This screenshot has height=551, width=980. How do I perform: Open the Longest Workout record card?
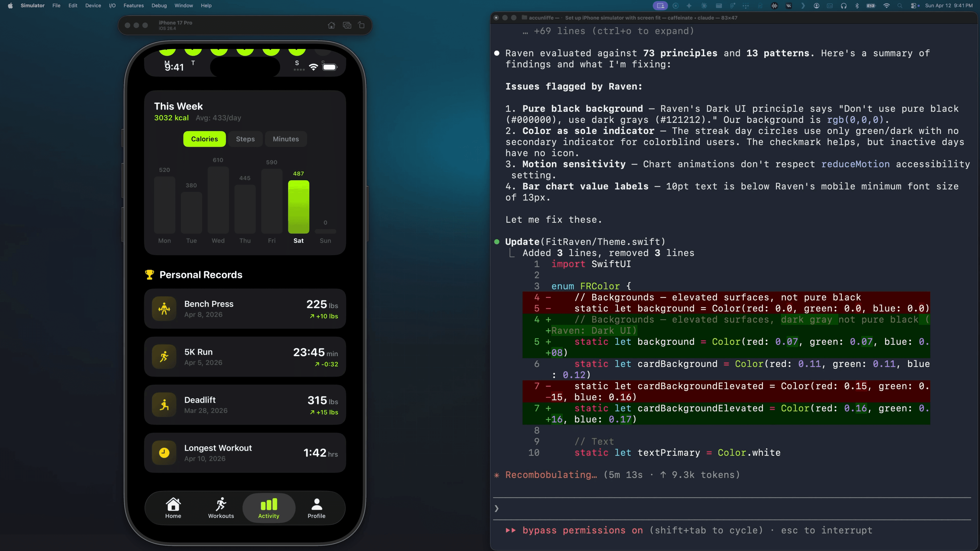tap(245, 453)
